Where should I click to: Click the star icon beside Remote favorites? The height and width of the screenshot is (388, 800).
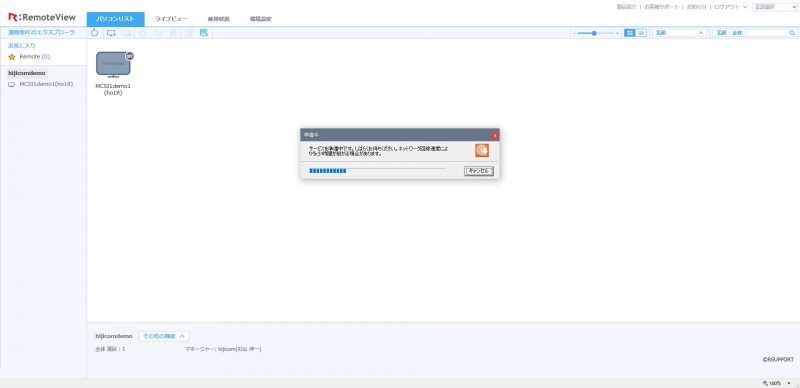coord(12,57)
